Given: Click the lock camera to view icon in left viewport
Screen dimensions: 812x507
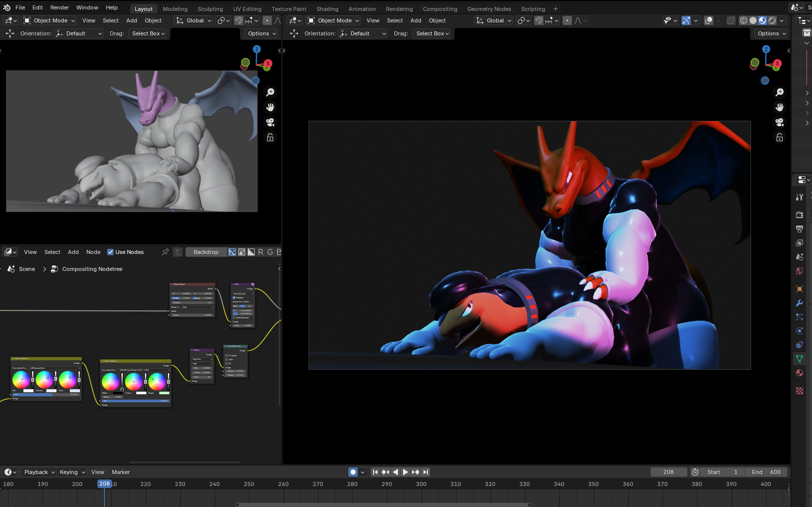Looking at the screenshot, I should coord(270,138).
